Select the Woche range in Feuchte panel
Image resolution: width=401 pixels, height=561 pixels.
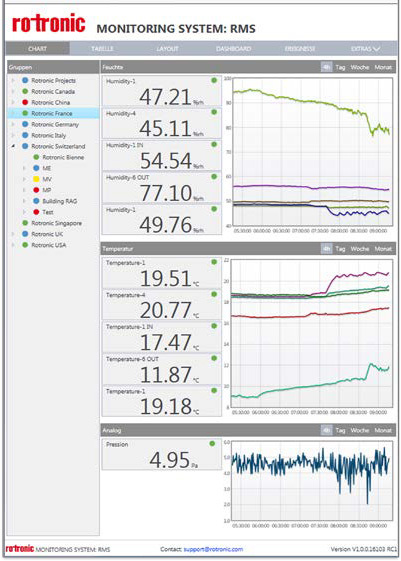pyautogui.click(x=360, y=67)
